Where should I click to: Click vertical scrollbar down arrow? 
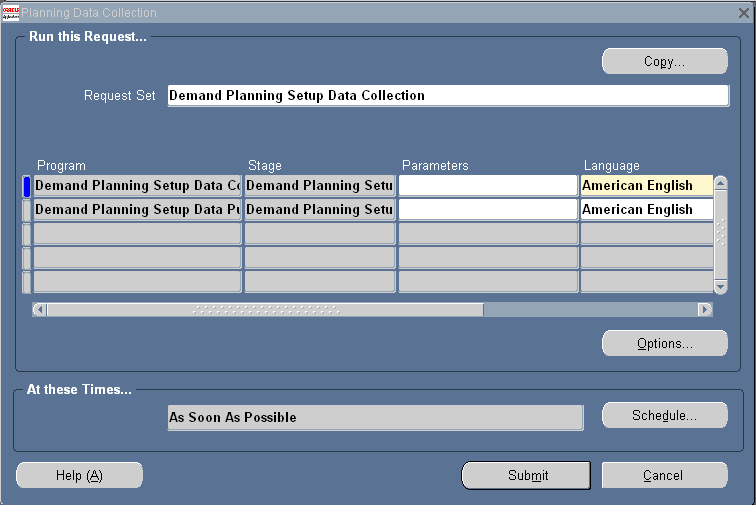pyautogui.click(x=720, y=287)
